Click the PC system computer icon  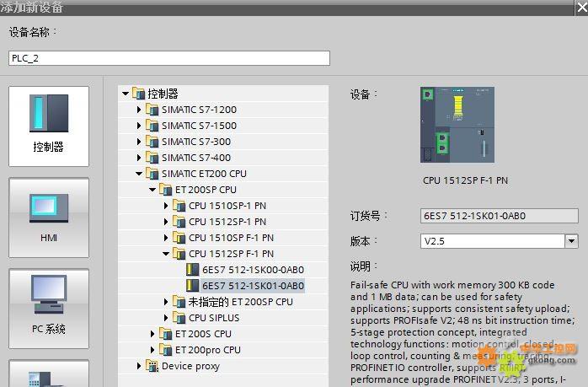49,294
